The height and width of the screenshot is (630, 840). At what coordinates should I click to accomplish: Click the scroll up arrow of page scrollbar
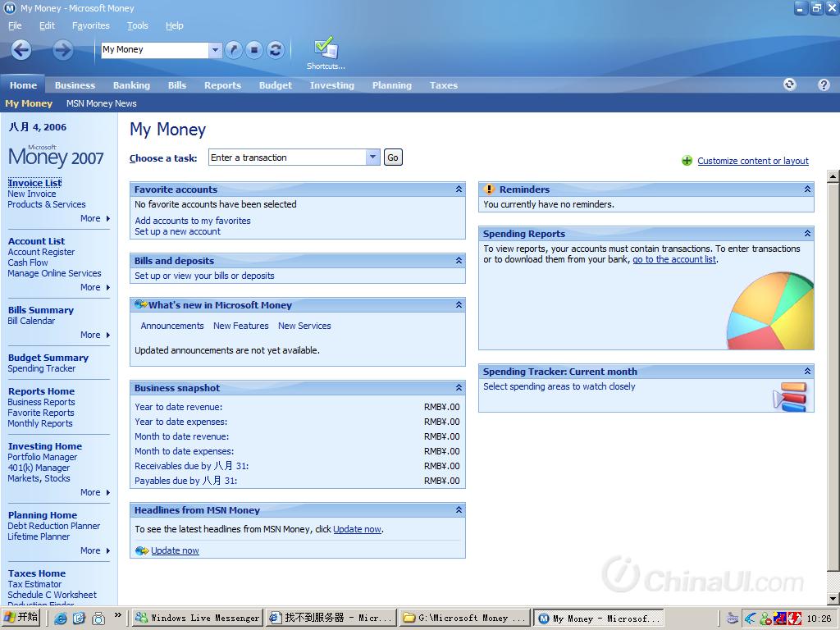(833, 176)
